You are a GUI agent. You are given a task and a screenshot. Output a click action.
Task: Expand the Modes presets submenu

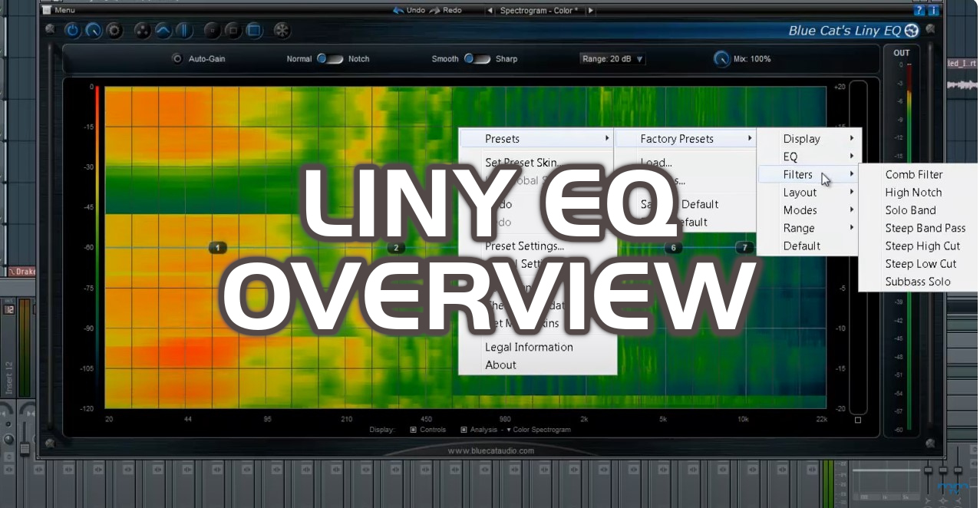coord(808,210)
